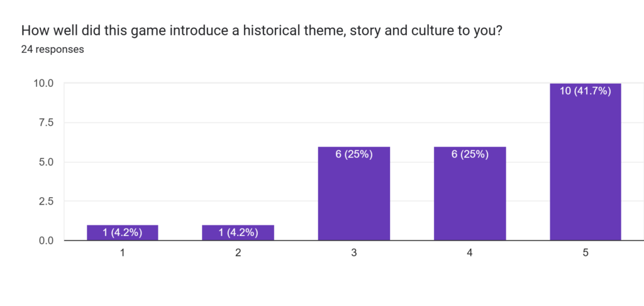Click the tallest bar for rating 5
This screenshot has height=306, width=644.
(x=586, y=162)
